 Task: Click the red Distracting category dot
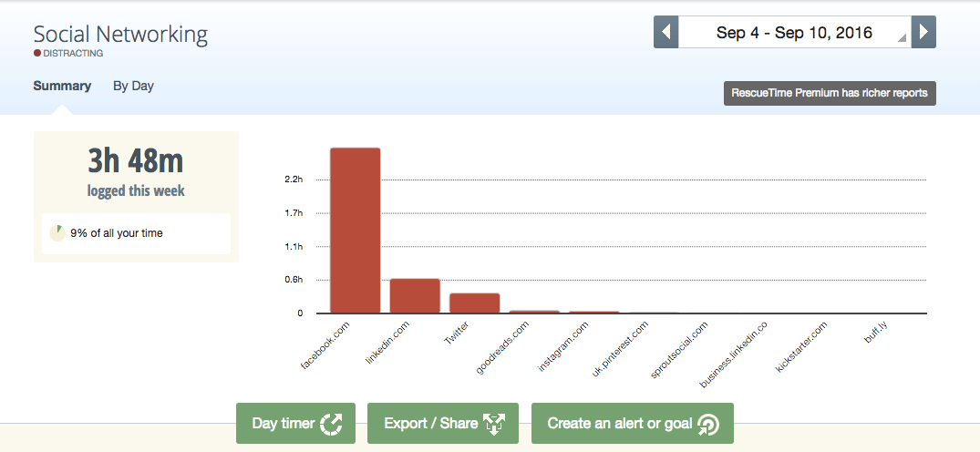click(x=37, y=54)
